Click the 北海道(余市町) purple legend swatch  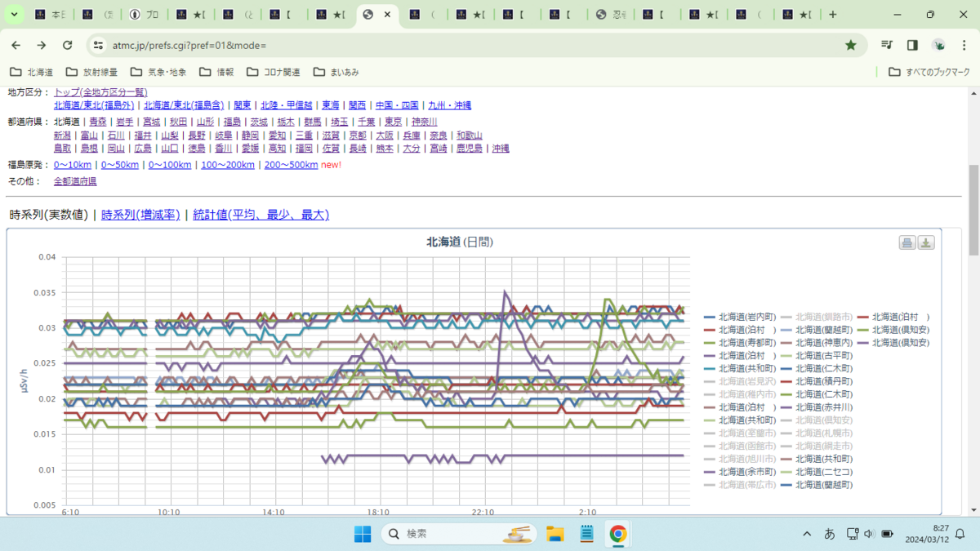click(x=710, y=472)
